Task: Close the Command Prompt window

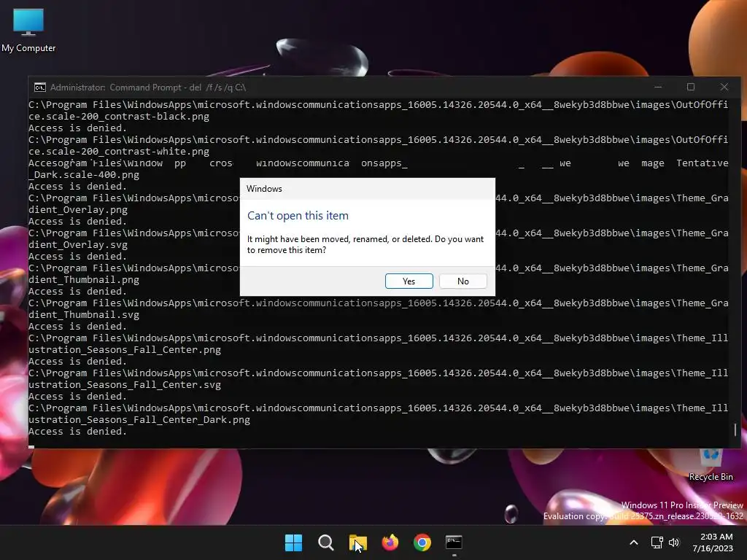Action: point(724,87)
